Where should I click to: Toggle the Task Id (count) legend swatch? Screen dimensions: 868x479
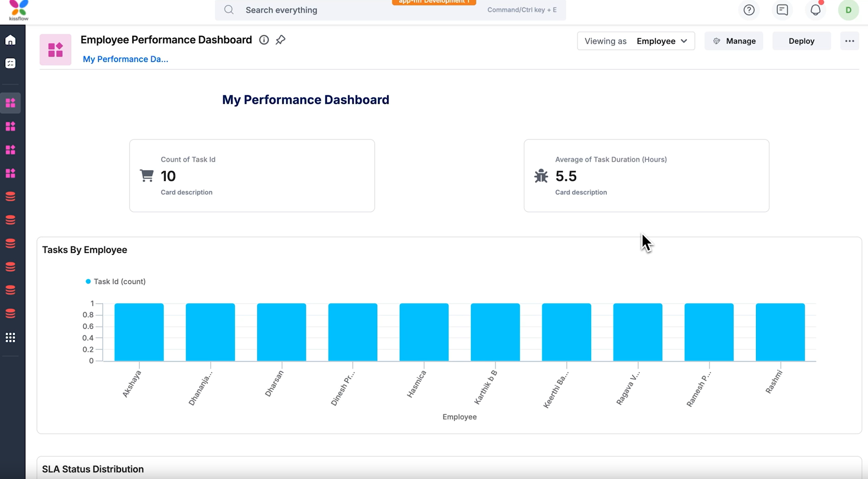pos(88,281)
